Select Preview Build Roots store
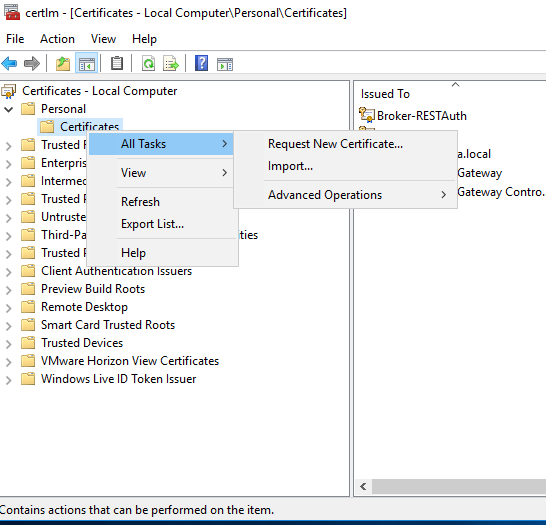 click(93, 289)
